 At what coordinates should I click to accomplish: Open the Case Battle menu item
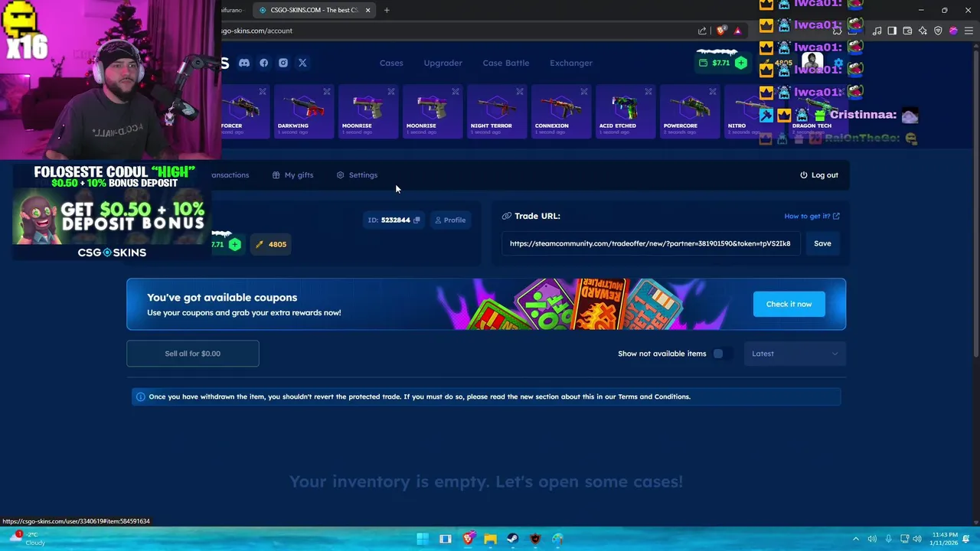tap(506, 63)
